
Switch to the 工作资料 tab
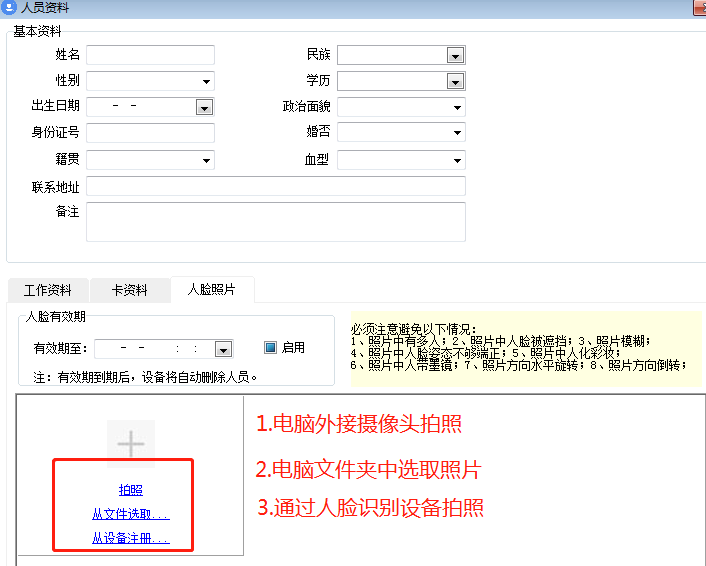click(x=48, y=290)
